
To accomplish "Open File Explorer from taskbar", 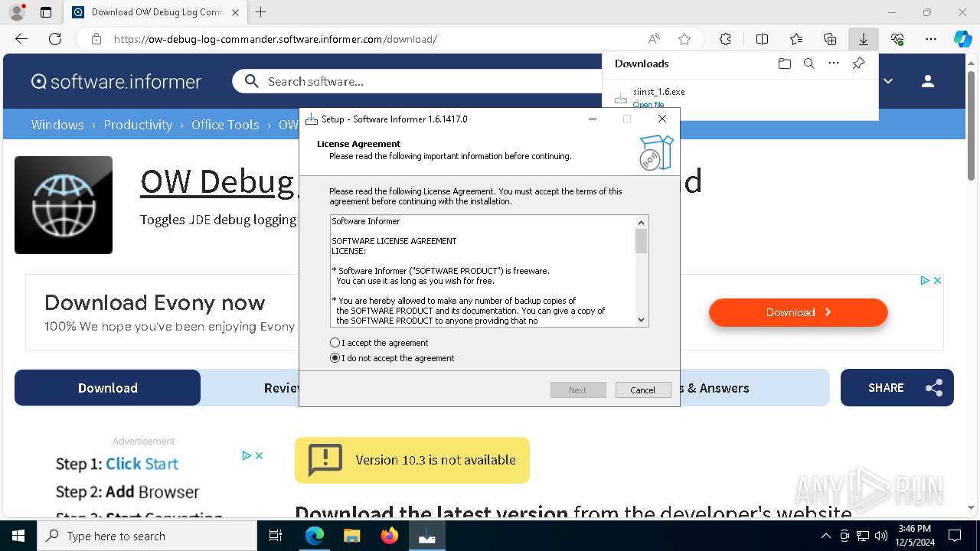I will point(352,536).
